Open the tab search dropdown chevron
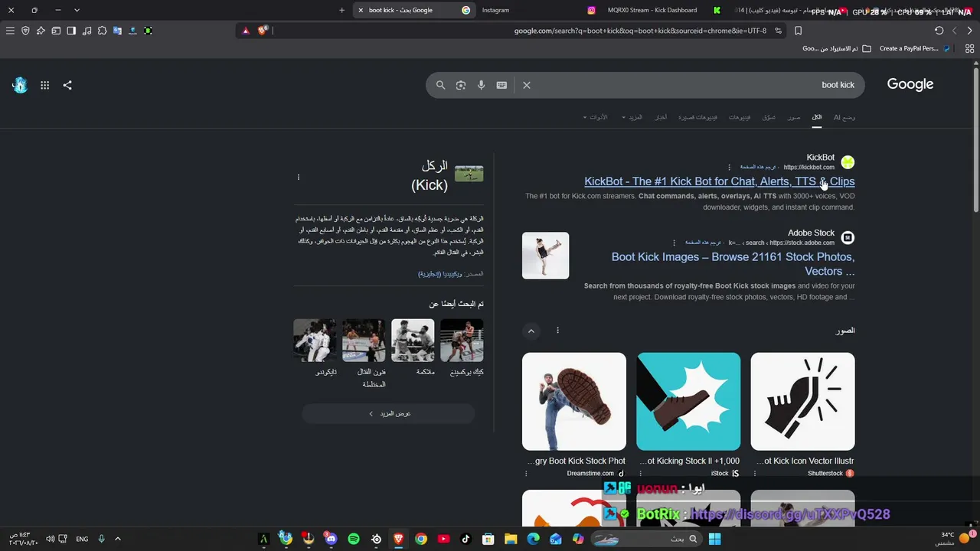 point(77,10)
